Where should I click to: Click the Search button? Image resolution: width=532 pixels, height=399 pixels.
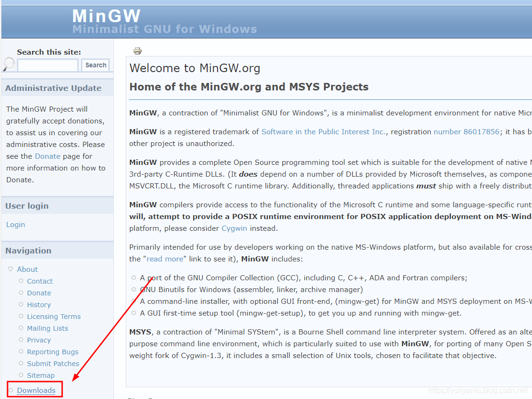(96, 65)
